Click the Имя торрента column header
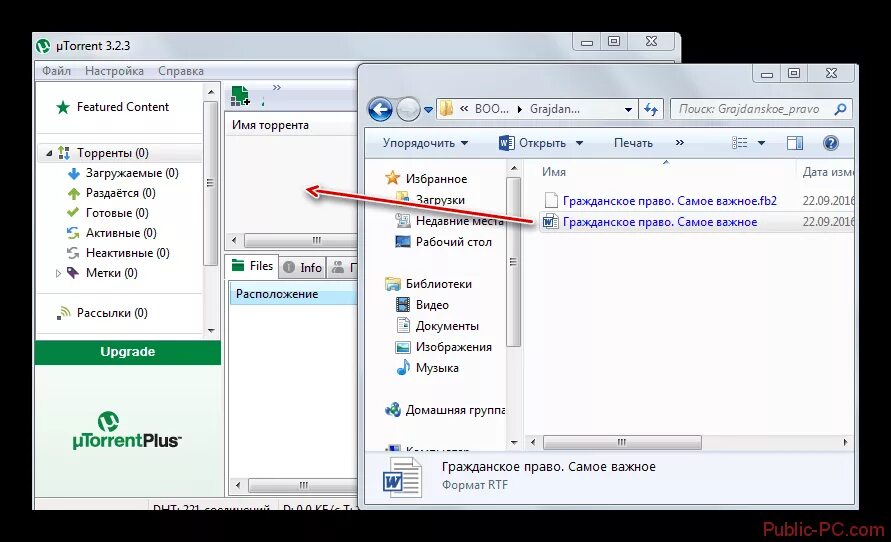This screenshot has height=542, width=891. pyautogui.click(x=270, y=125)
